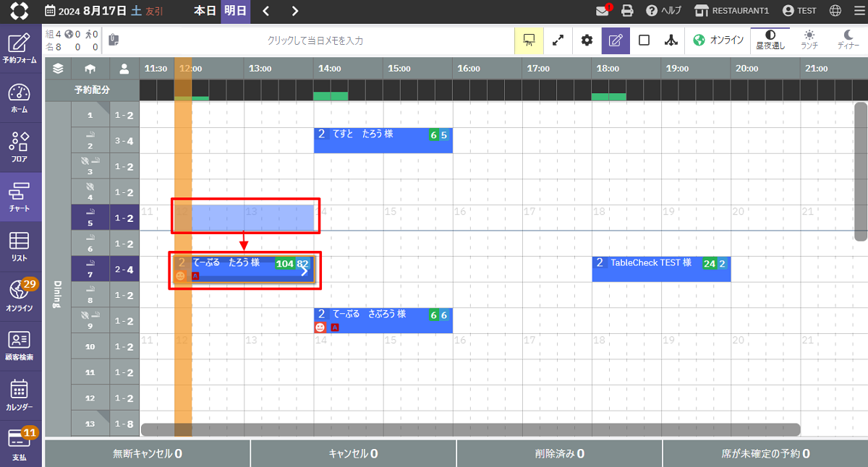Open 支払 in sidebar with badge 11
The image size is (868, 467).
coord(20,444)
